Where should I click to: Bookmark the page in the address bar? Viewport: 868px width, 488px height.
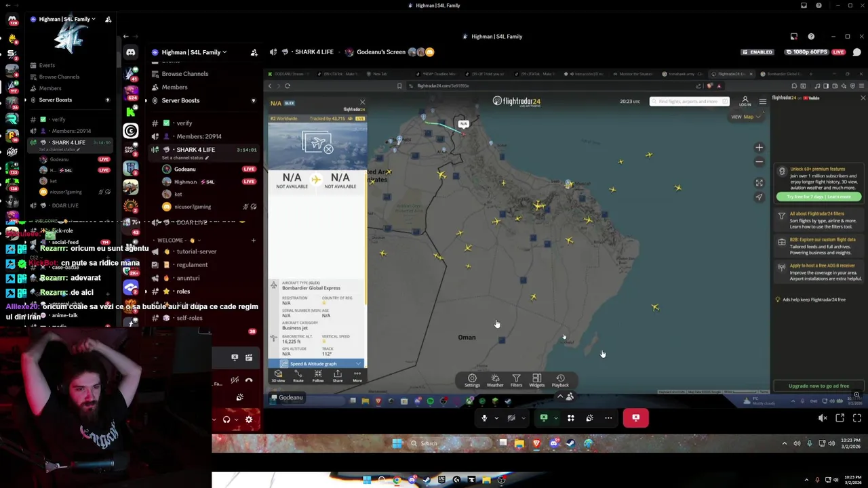[399, 86]
